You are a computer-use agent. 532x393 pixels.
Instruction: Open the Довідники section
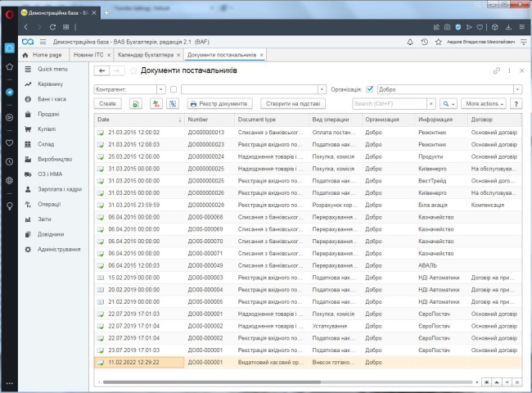pyautogui.click(x=51, y=234)
